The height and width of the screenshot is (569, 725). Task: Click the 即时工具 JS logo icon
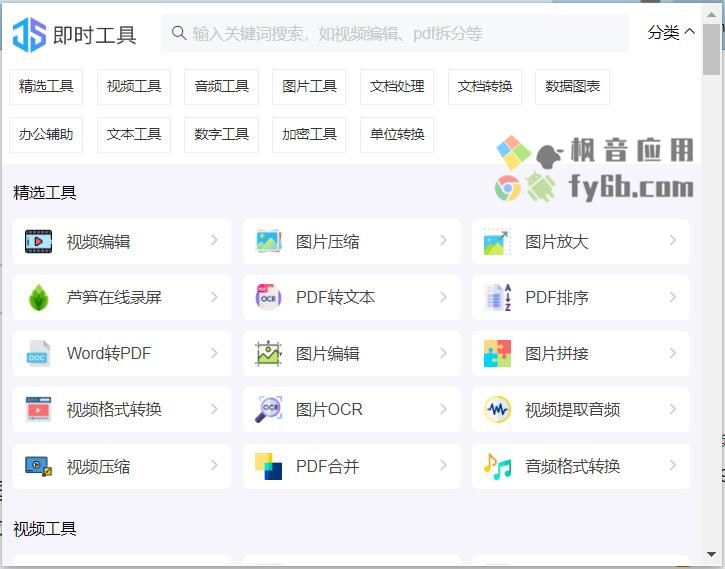pos(29,35)
